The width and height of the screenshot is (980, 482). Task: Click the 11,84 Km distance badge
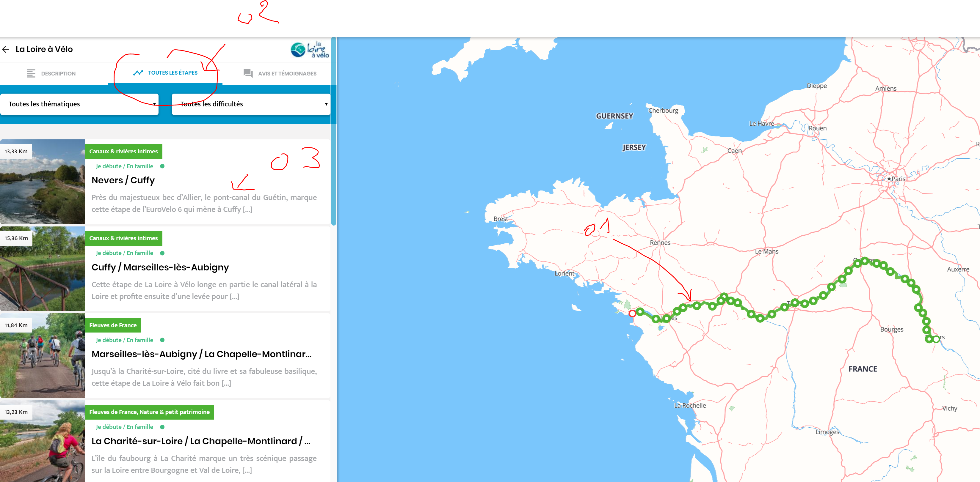(x=16, y=325)
